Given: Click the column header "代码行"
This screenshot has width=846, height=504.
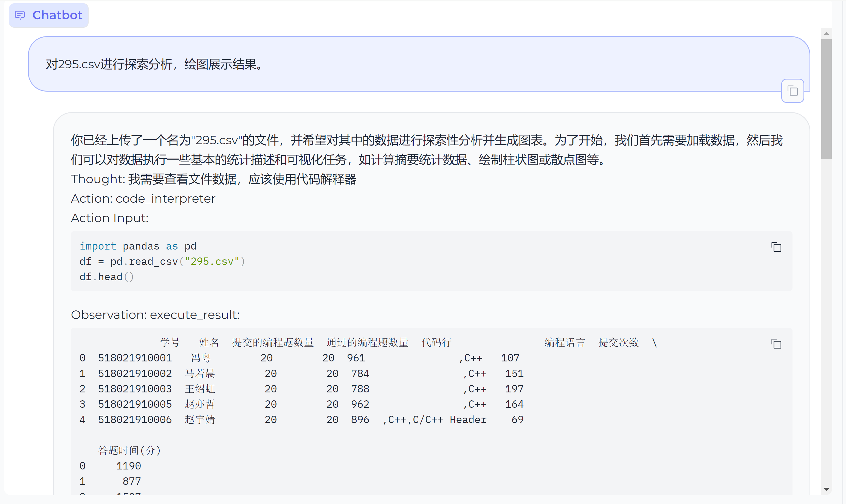Looking at the screenshot, I should (436, 342).
